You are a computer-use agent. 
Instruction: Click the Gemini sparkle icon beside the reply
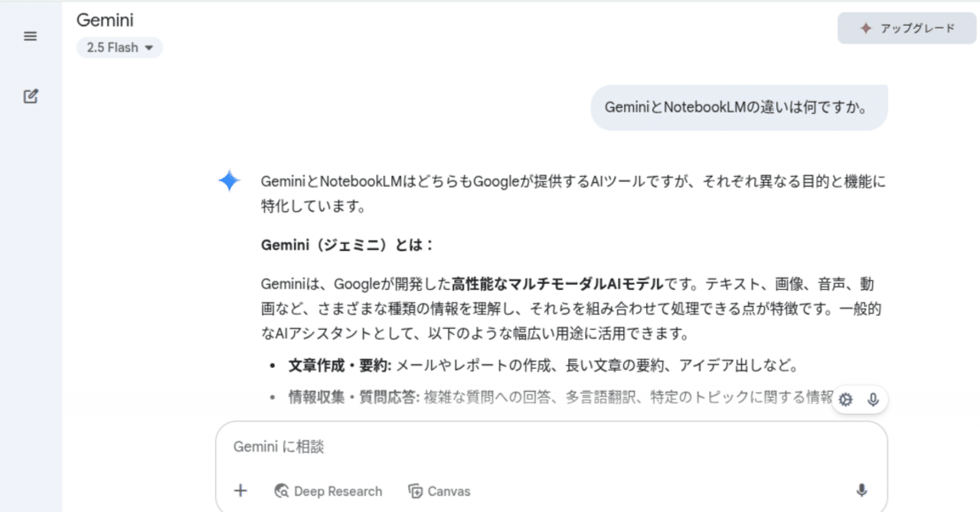230,181
